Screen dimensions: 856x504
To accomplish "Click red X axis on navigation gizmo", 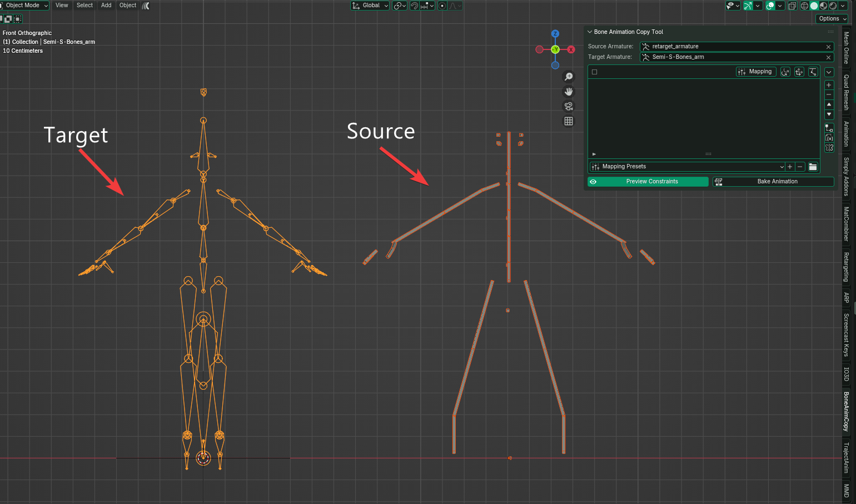I will [571, 49].
